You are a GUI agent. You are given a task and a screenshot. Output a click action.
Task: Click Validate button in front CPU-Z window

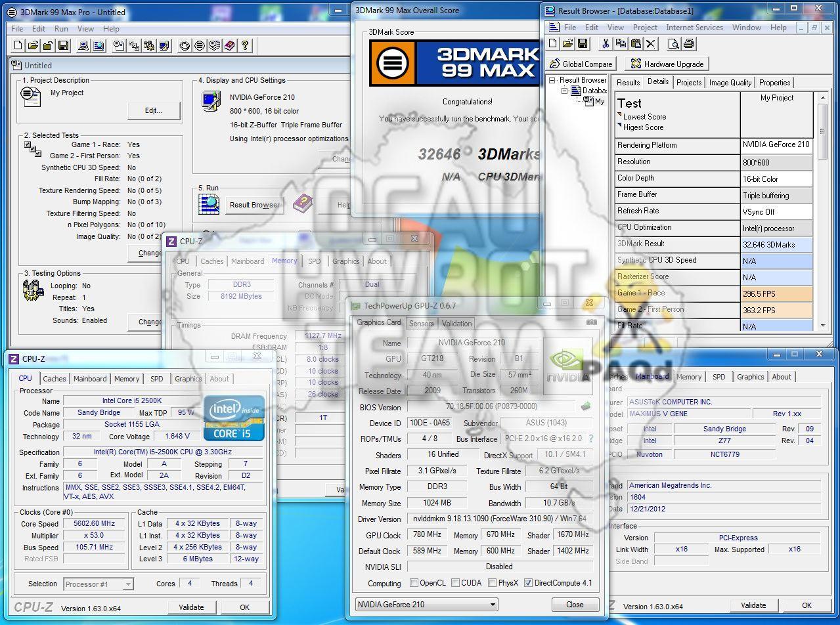[x=191, y=607]
